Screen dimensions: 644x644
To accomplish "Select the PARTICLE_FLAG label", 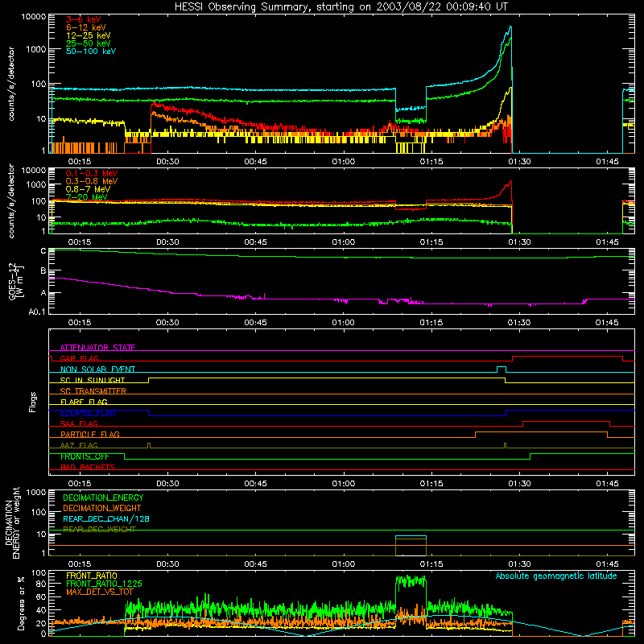I will [90, 435].
